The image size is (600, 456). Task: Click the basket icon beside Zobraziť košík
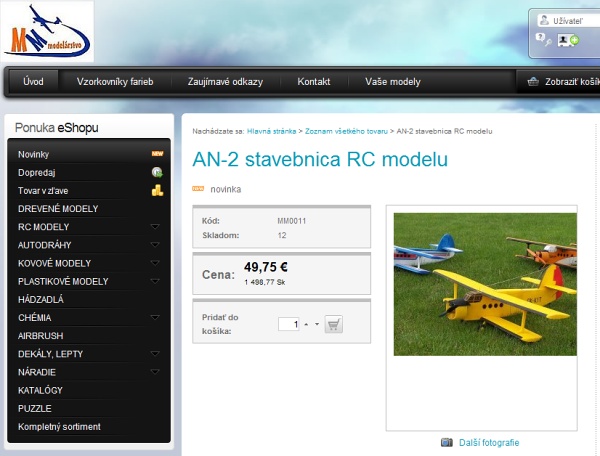pos(533,82)
